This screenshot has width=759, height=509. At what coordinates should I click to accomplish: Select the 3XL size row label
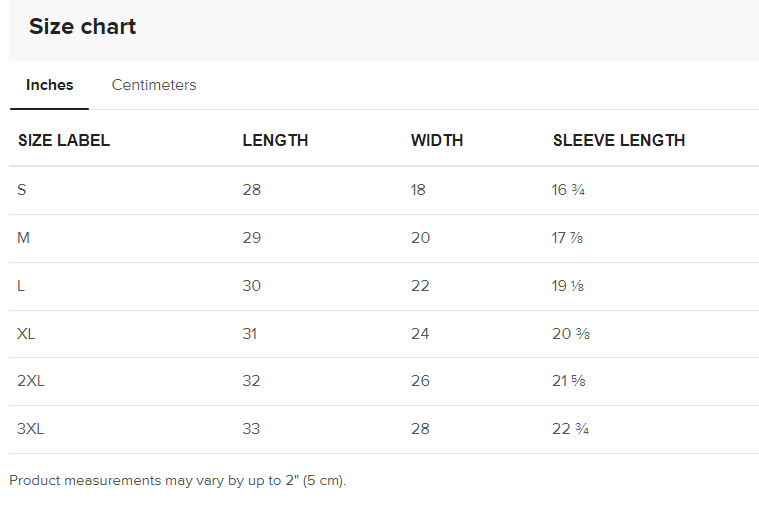31,429
